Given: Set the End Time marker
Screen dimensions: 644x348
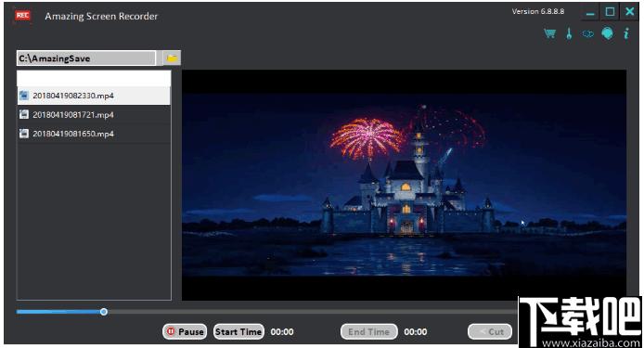Looking at the screenshot, I should (x=368, y=331).
